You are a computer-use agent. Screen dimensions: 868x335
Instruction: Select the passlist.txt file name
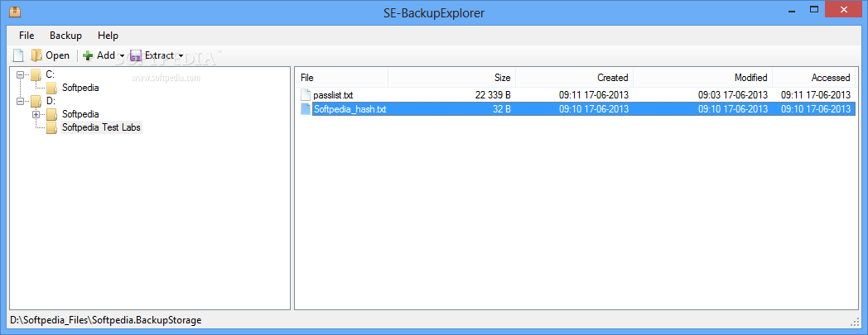(x=333, y=95)
